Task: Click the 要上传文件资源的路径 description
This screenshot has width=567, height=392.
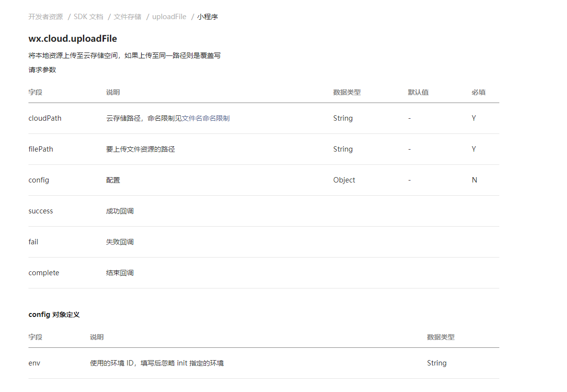Action: click(140, 149)
